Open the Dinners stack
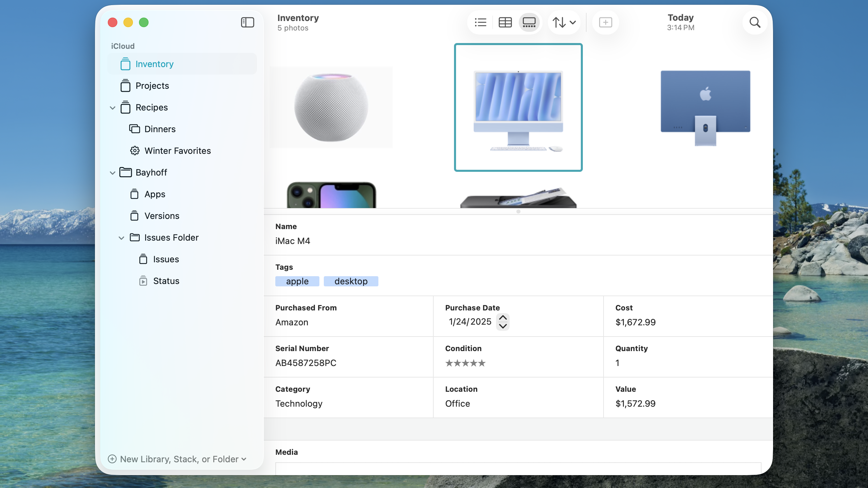868x488 pixels. (160, 129)
